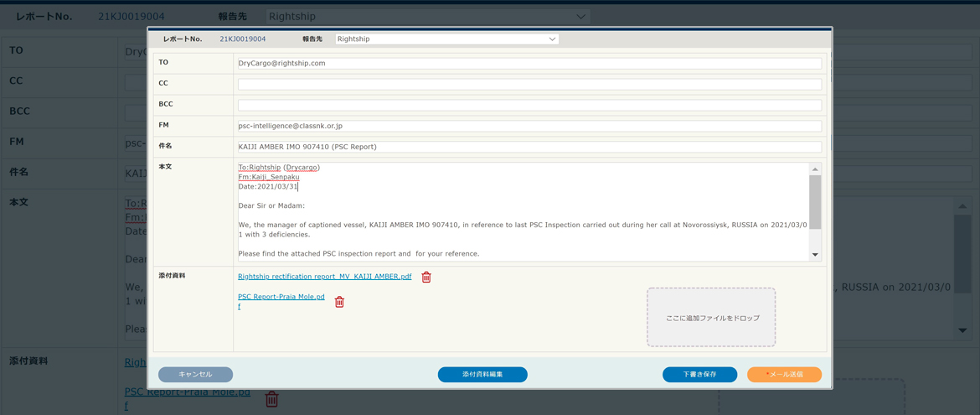Click "Fm:Kaiji_Senpaku" line in body
Image resolution: width=980 pixels, height=415 pixels.
[269, 177]
